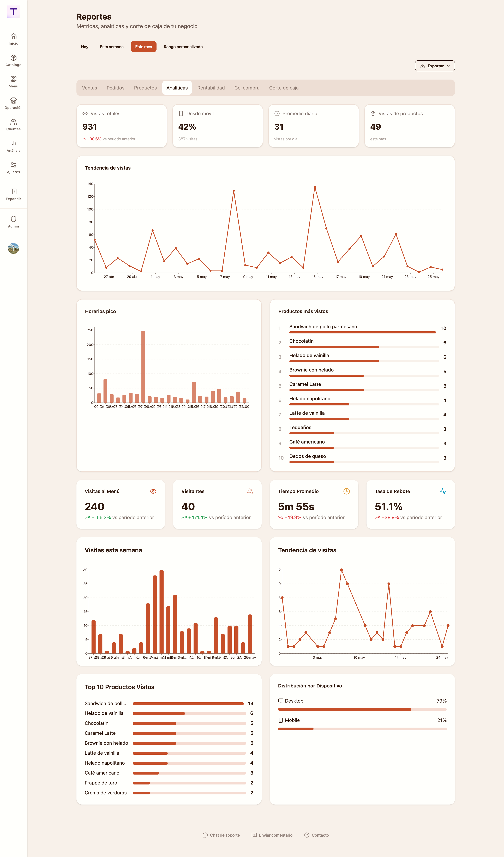The image size is (504, 857).
Task: Select the Esta semana period filter
Action: pyautogui.click(x=112, y=47)
